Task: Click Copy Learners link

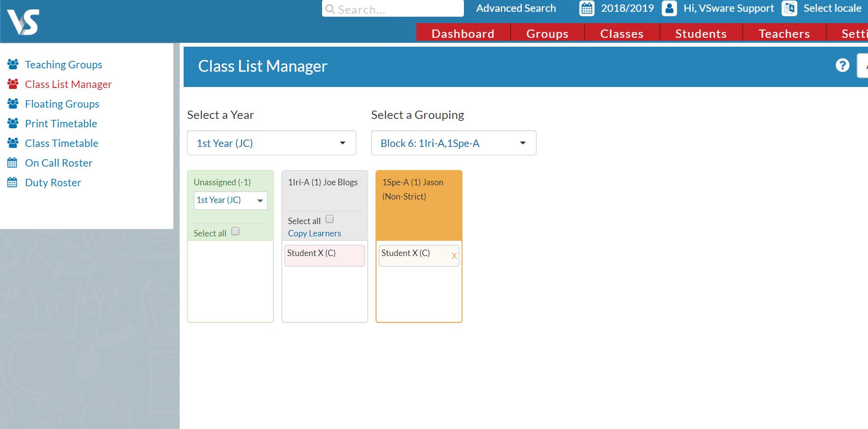Action: pos(314,233)
